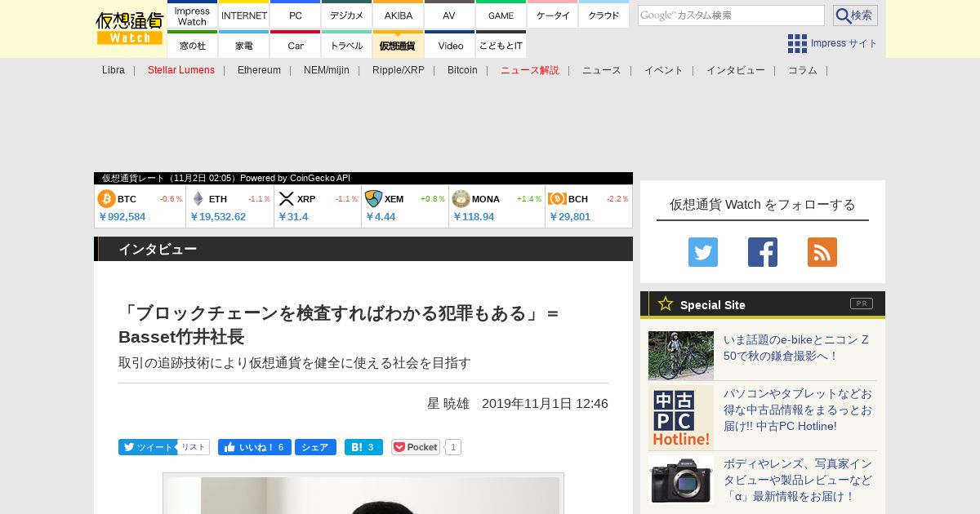This screenshot has height=514, width=980.
Task: Open the ニュース section link
Action: [602, 70]
